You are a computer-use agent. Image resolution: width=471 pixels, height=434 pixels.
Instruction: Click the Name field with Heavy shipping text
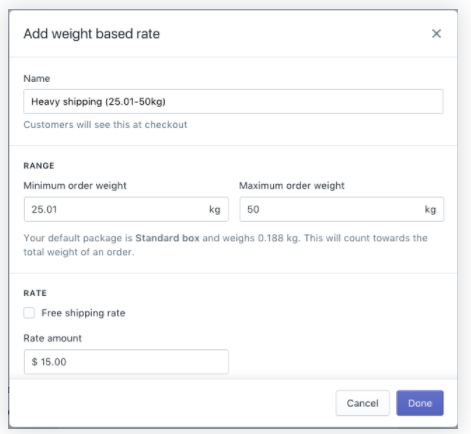click(x=233, y=101)
